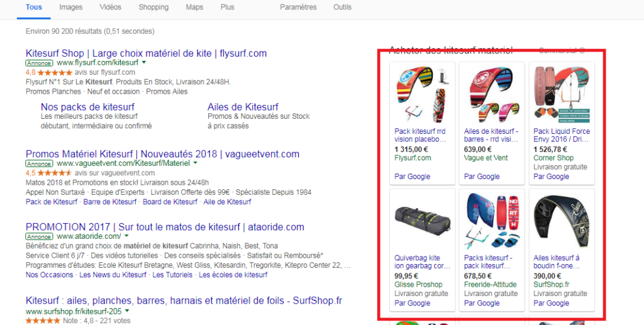Open Les News du Kitesurf sitelink
Screen dimensions: 644x325
[x=113, y=275]
